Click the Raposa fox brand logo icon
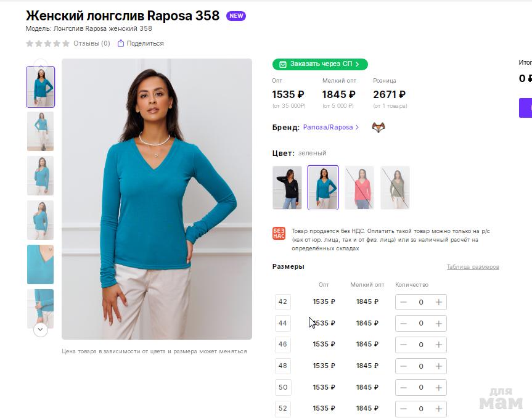Image resolution: width=532 pixels, height=418 pixels. tap(378, 128)
